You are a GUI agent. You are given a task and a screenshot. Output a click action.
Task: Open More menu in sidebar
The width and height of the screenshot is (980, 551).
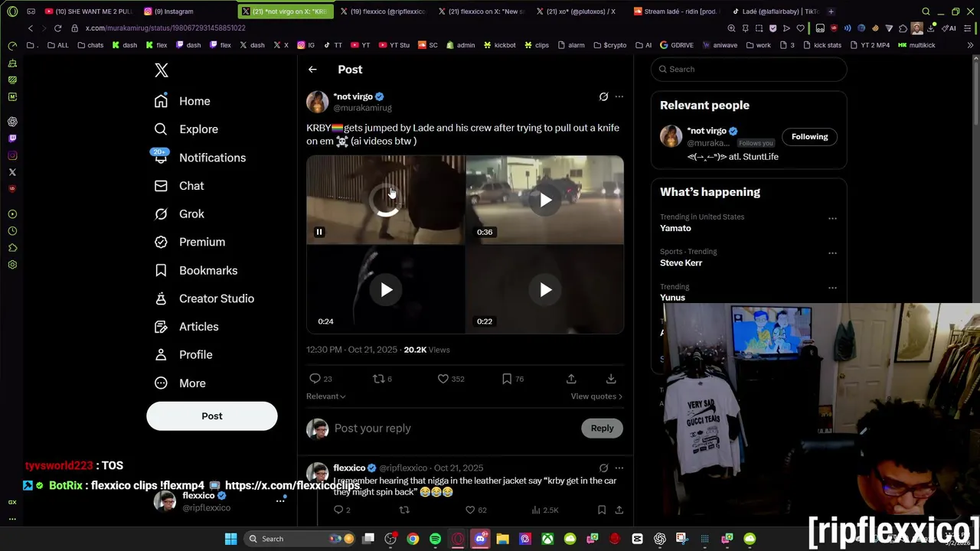(x=180, y=383)
